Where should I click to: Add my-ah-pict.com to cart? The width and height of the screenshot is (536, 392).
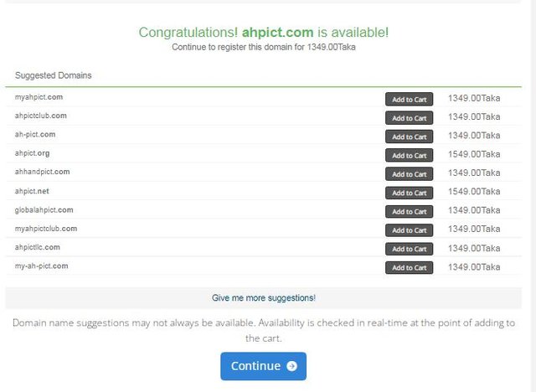pos(410,267)
